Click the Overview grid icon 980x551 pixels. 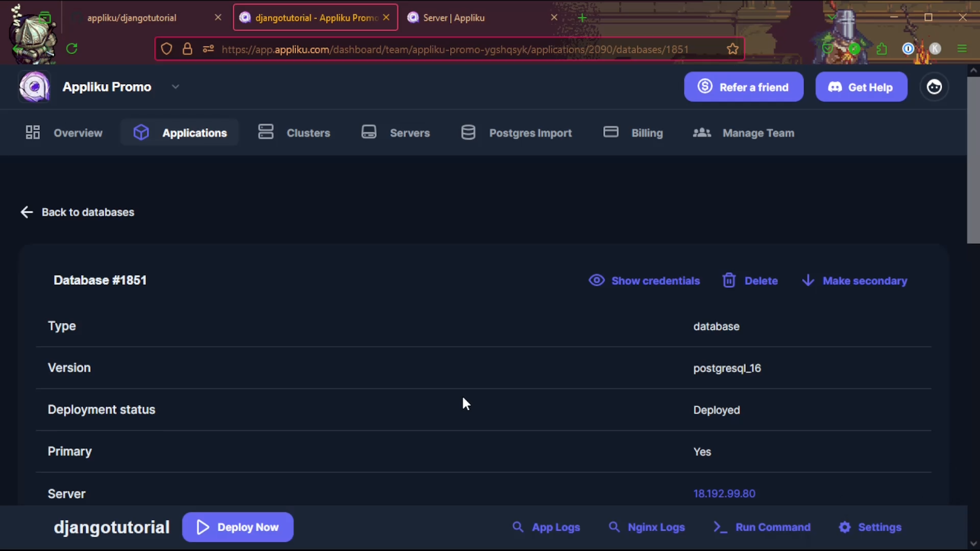point(33,133)
